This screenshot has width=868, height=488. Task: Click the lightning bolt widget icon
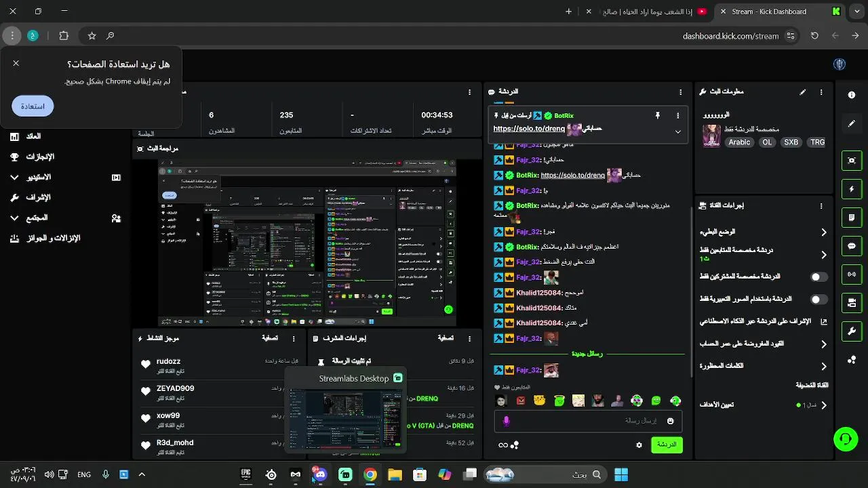tap(852, 189)
